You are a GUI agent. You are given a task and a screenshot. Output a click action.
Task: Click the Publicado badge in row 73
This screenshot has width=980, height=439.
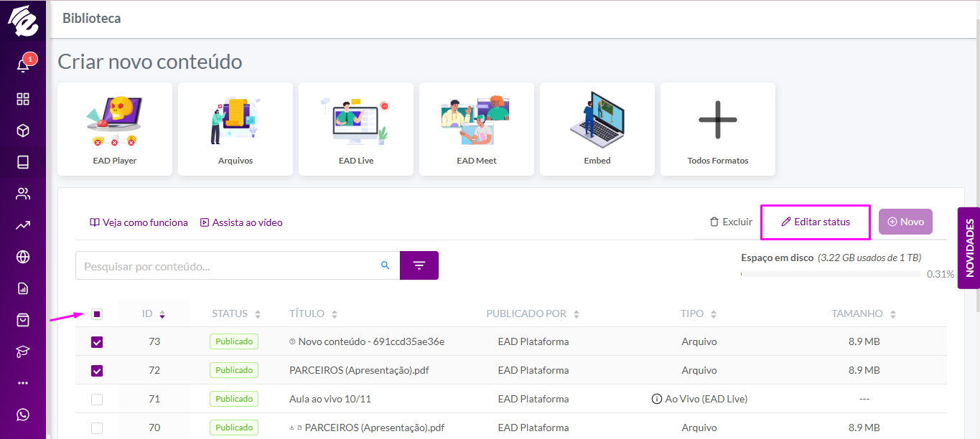pos(234,341)
